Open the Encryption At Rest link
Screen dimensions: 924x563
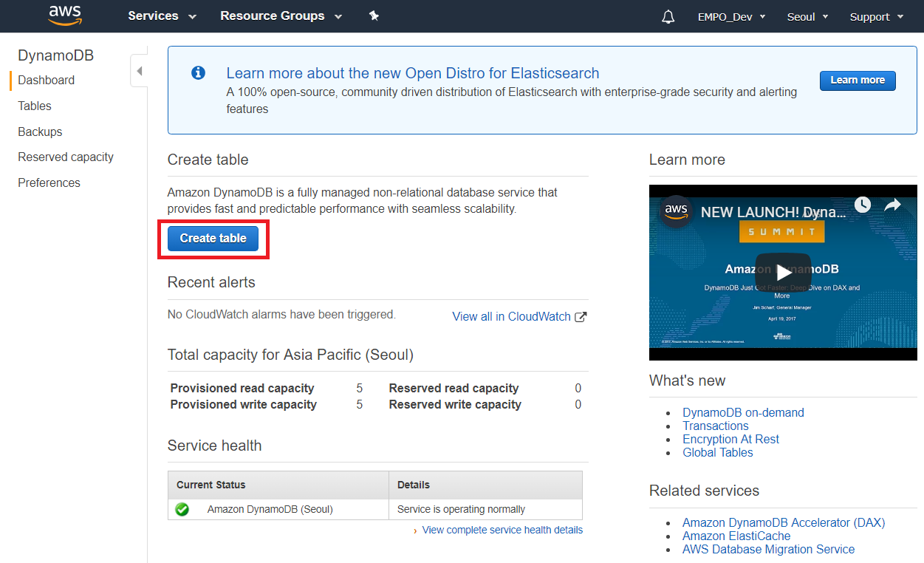pyautogui.click(x=730, y=439)
